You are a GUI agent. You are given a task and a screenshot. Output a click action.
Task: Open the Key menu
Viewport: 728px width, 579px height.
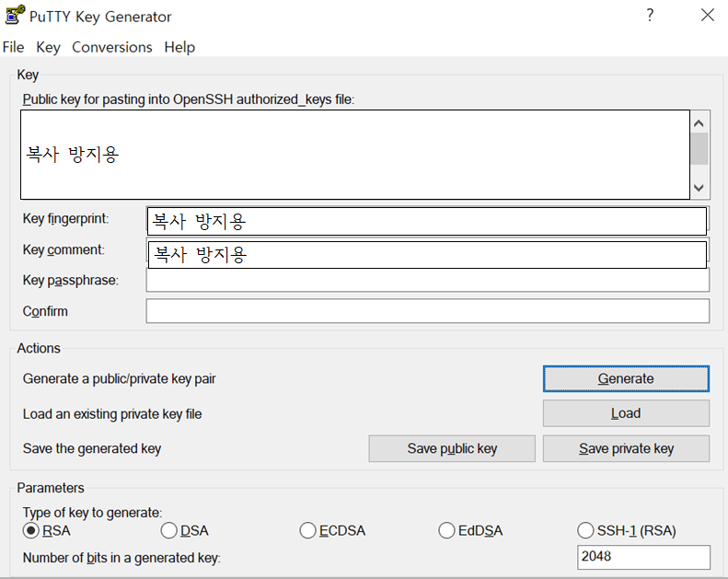click(x=48, y=47)
